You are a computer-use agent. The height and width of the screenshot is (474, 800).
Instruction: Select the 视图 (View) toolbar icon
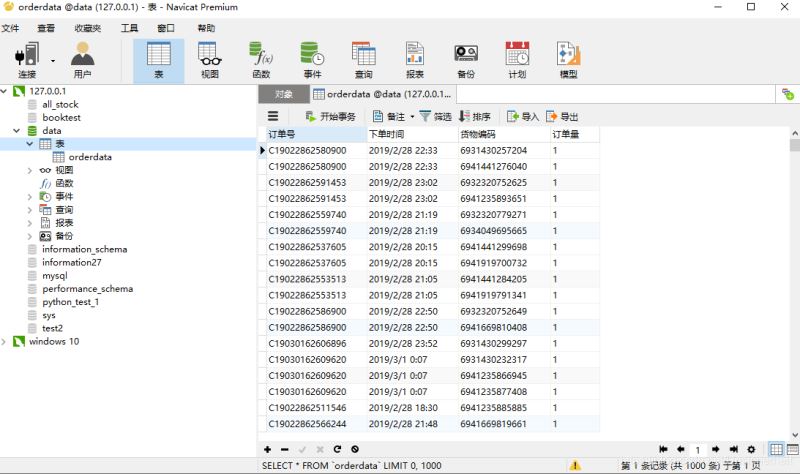tap(210, 60)
